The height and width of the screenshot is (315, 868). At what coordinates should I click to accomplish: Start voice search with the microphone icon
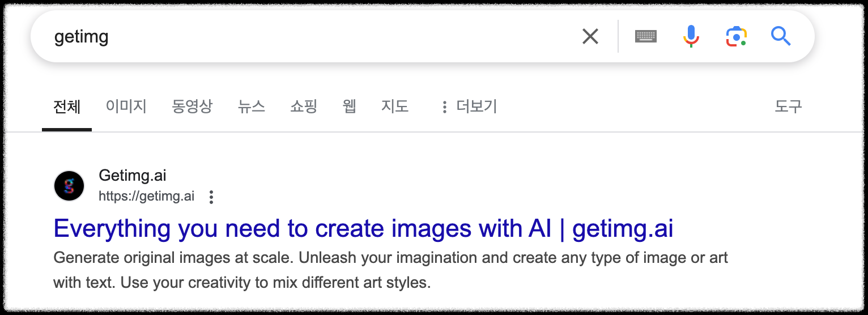pos(691,37)
